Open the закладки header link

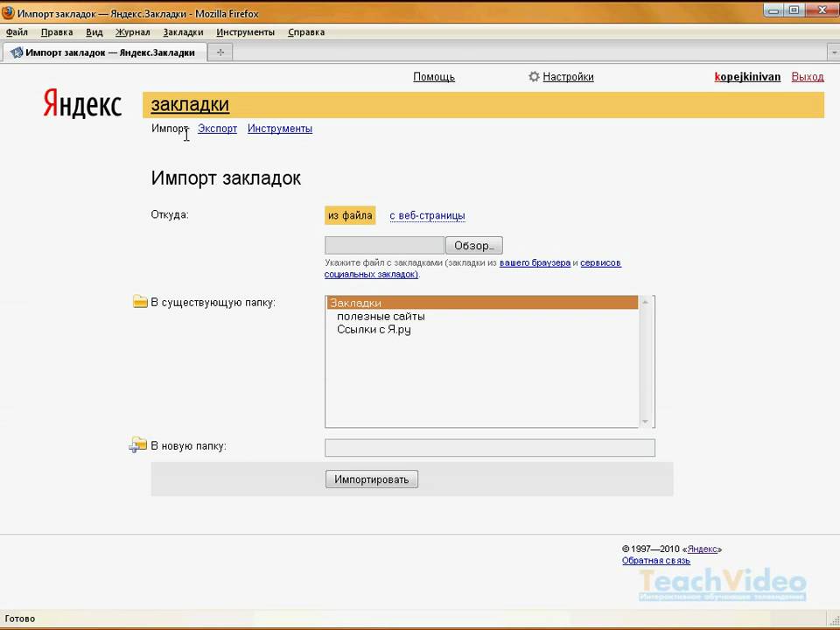190,104
